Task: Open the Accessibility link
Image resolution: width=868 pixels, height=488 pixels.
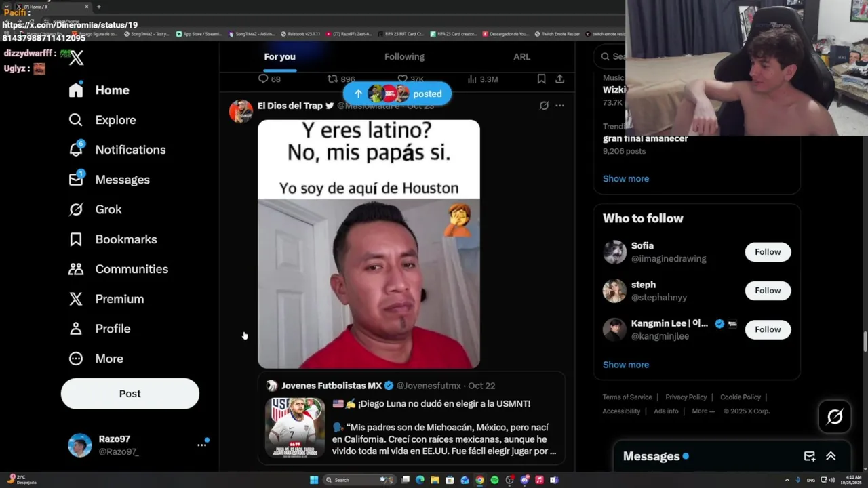Action: 621,411
